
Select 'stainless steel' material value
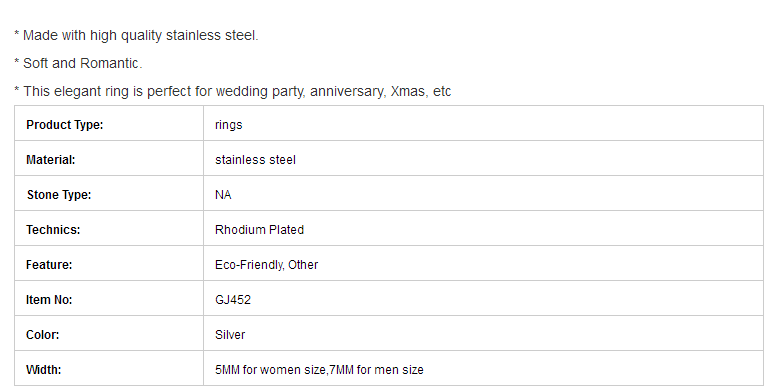[255, 160]
